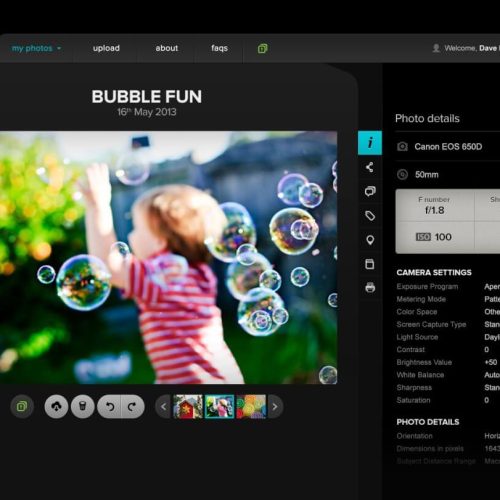Delete photo with the trash button
The height and width of the screenshot is (500, 500).
(x=82, y=406)
